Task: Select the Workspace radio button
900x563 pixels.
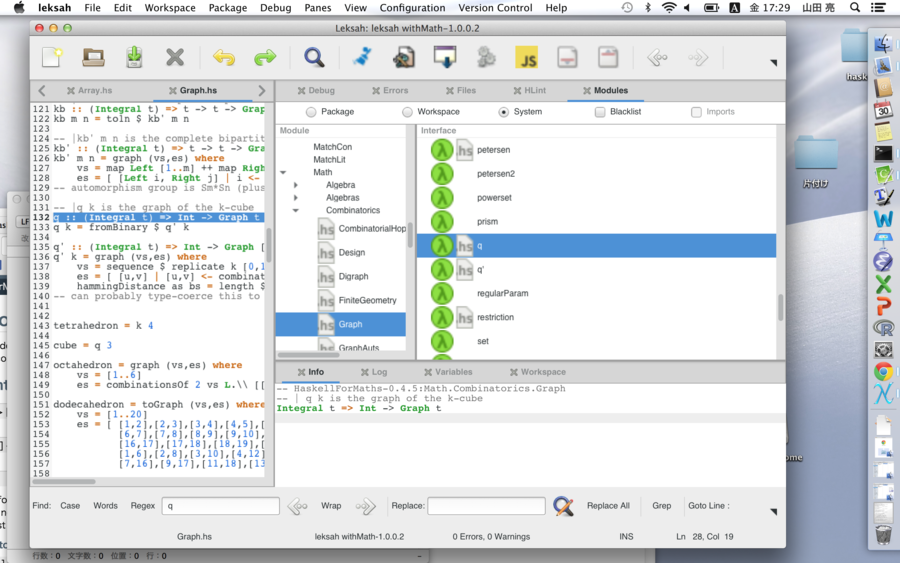Action: (407, 112)
